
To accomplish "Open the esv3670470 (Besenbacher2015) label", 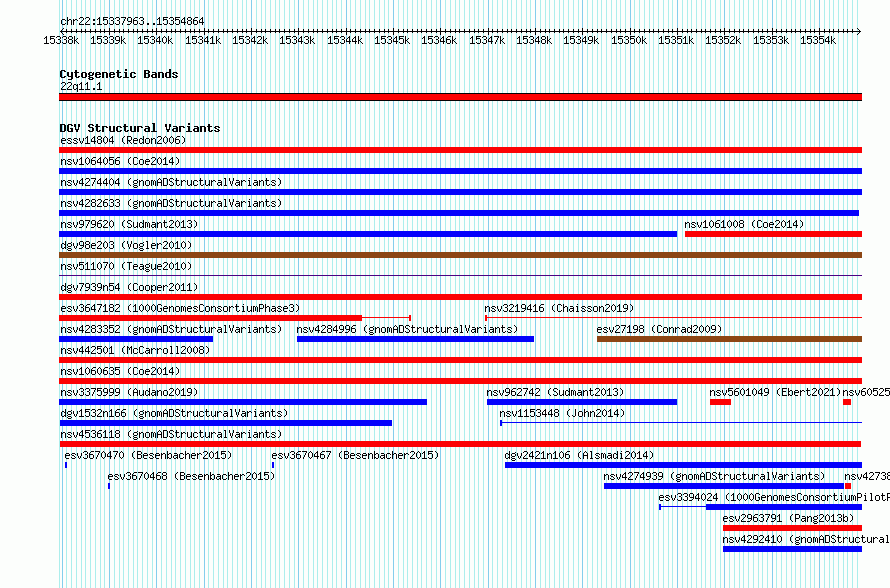I will (148, 455).
